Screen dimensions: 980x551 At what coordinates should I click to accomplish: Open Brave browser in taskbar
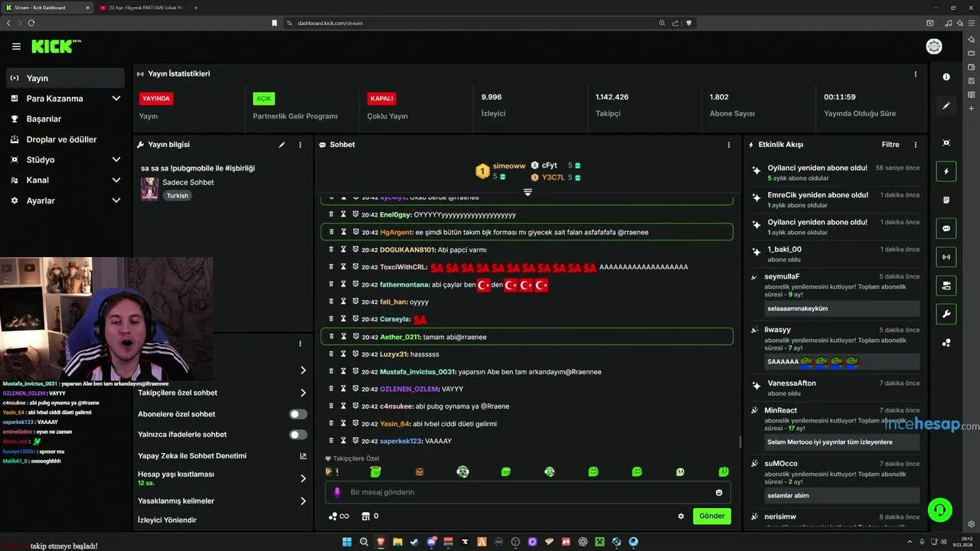tap(381, 542)
